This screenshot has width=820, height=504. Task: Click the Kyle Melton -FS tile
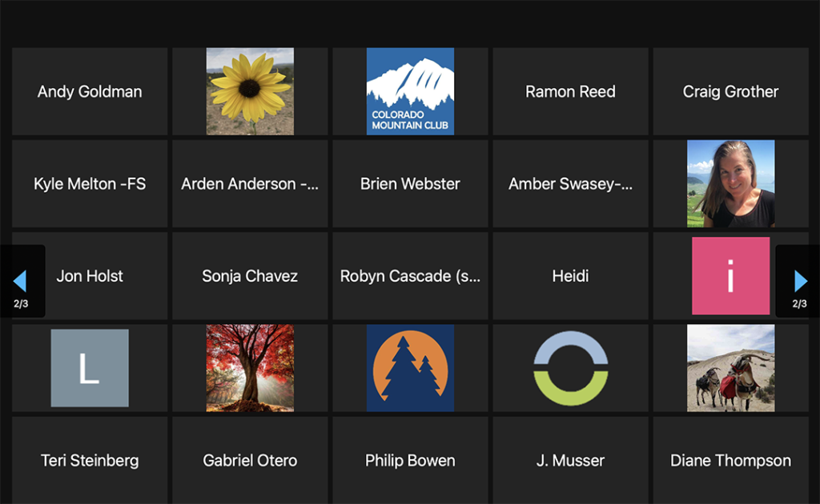[x=90, y=184]
